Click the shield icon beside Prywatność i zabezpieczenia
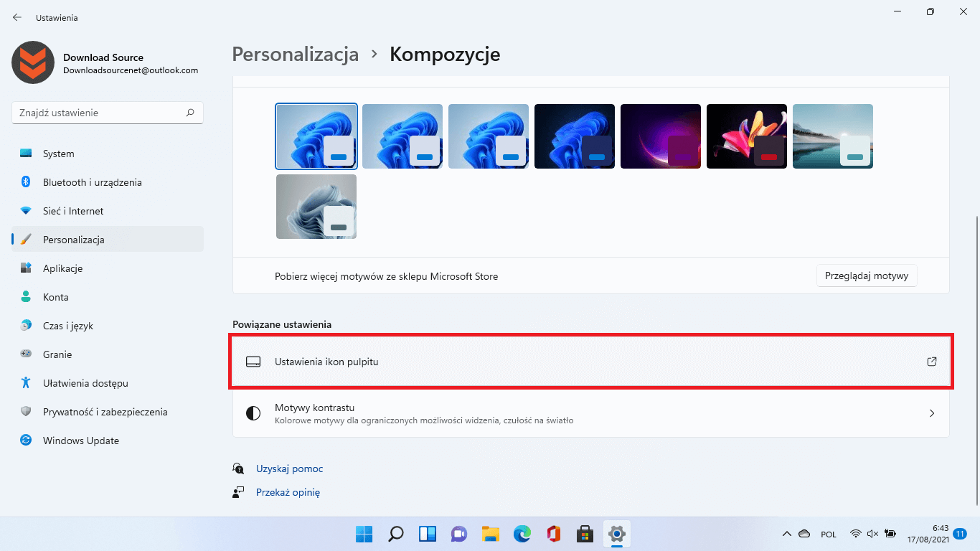The width and height of the screenshot is (980, 551). (26, 412)
